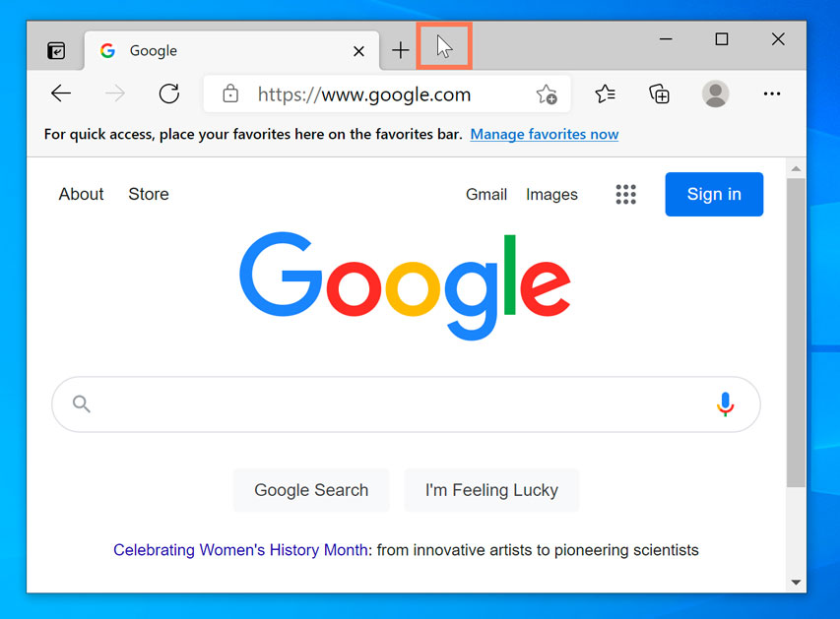
Task: Click inside the Google search box
Action: point(394,404)
